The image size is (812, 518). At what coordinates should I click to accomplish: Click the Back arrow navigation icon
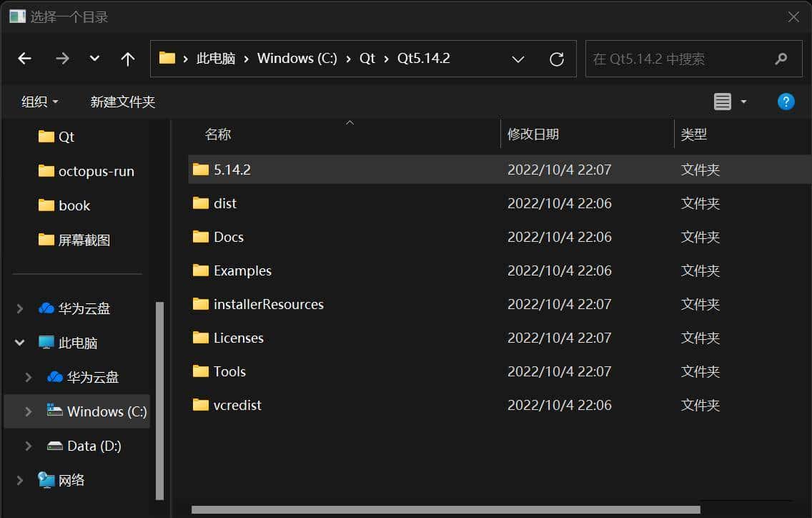pos(25,59)
